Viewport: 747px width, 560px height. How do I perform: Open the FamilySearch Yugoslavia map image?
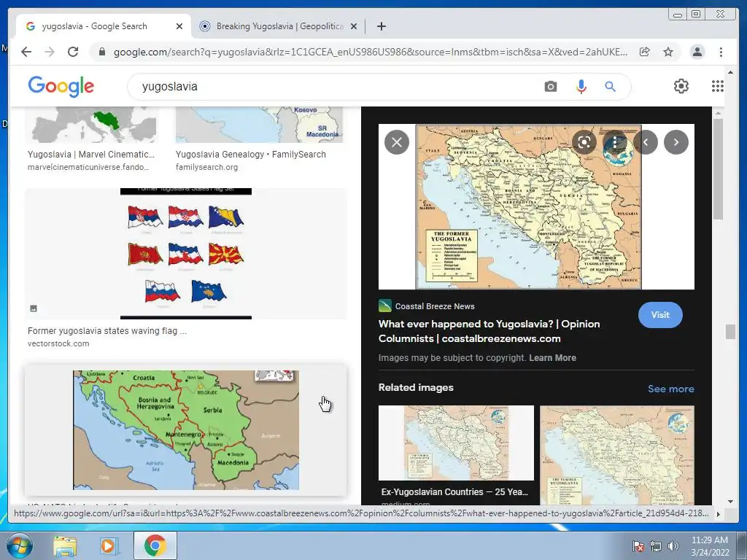click(x=259, y=125)
